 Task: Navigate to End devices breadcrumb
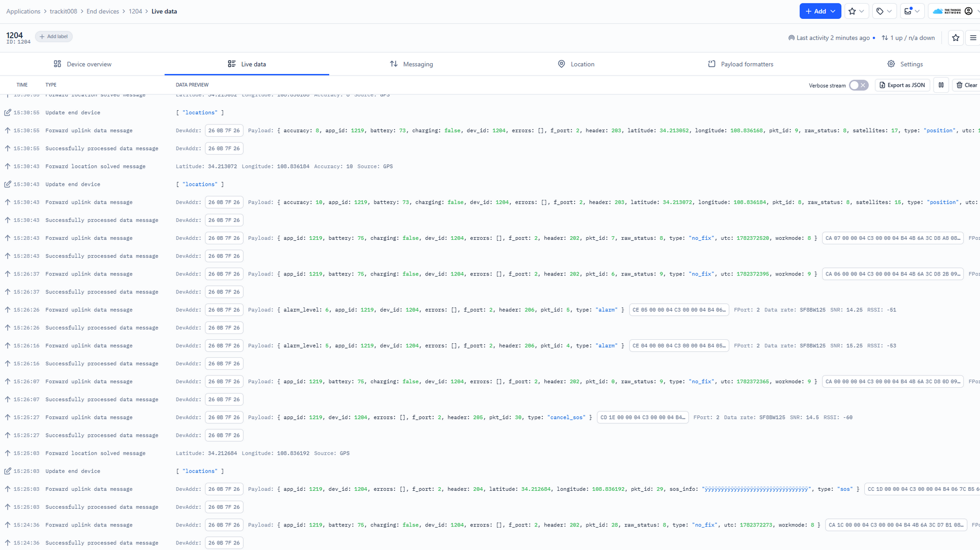coord(103,11)
